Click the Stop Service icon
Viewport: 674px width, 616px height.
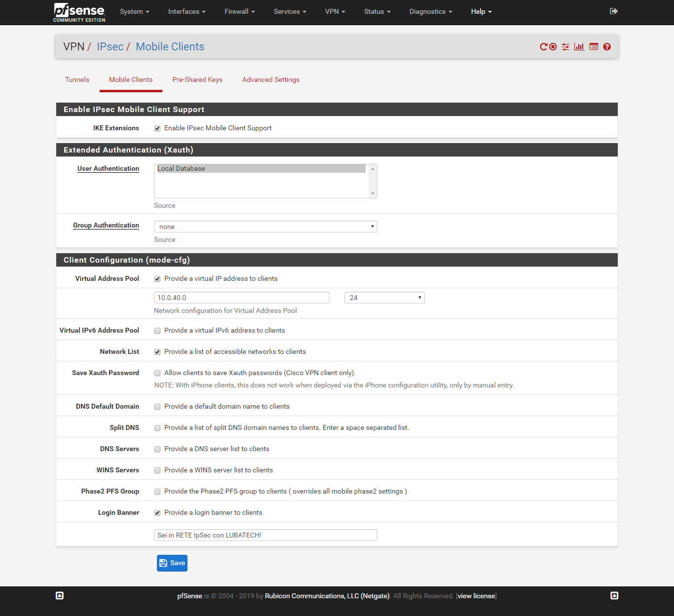(553, 46)
